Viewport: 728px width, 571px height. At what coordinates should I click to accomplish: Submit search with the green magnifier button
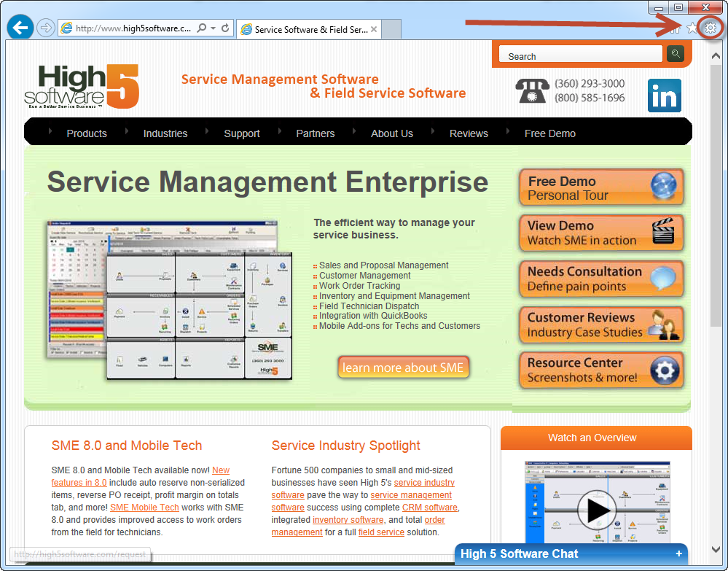(676, 54)
